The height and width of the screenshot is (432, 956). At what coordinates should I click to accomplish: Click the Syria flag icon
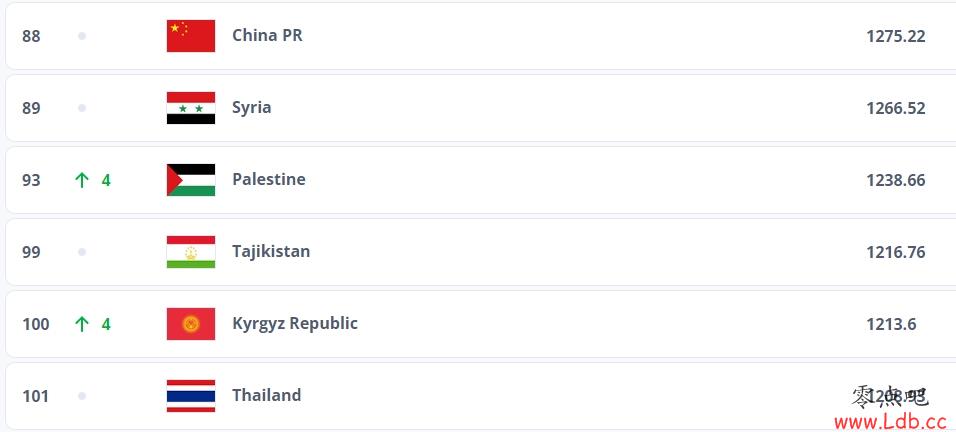point(191,108)
